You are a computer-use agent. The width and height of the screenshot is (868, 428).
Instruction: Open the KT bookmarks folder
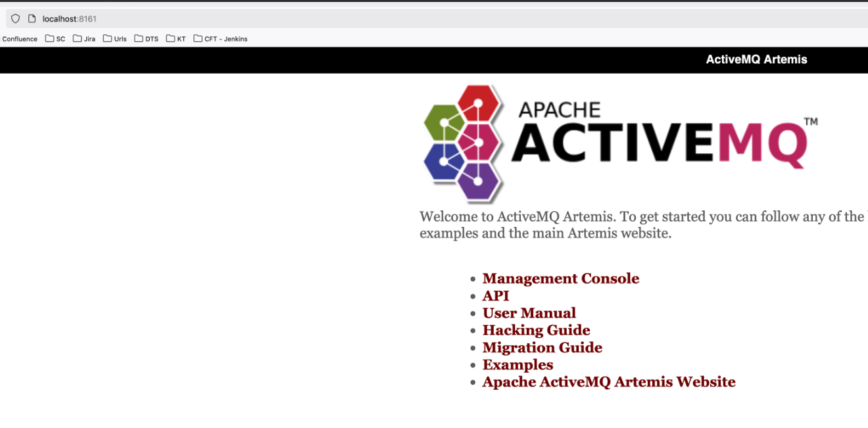point(176,39)
